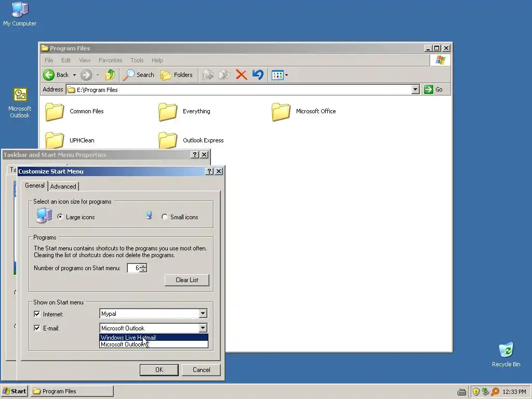Open the Recycle Bin desktop icon
Screen dimensions: 532x399
pos(506,354)
